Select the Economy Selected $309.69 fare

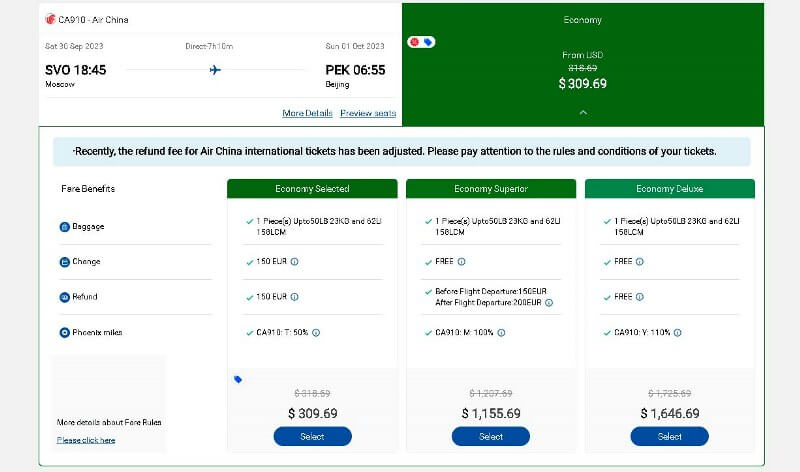tap(312, 436)
